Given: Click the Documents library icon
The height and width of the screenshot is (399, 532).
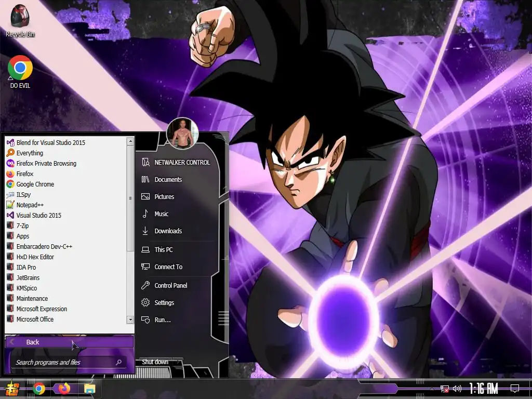Looking at the screenshot, I should (145, 179).
